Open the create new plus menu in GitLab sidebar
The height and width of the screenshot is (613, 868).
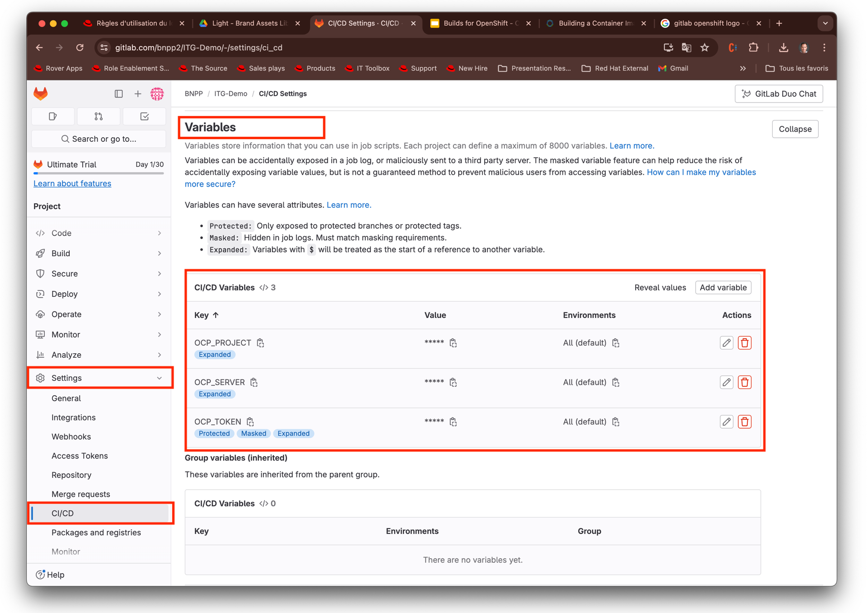point(138,94)
